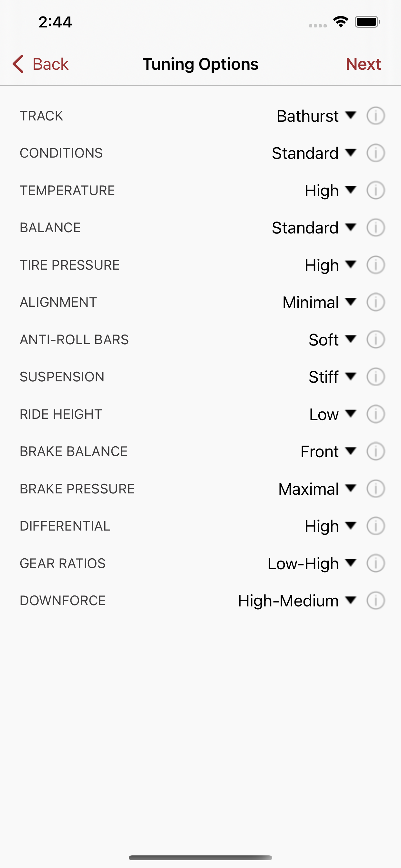
Task: Expand Brake Balance Front dropdown
Action: coord(328,451)
